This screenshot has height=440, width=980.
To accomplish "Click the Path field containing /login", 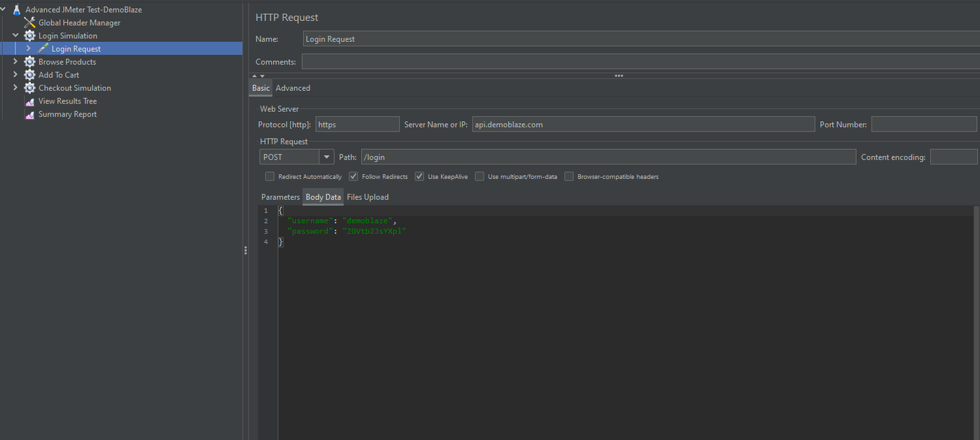I will pyautogui.click(x=608, y=157).
